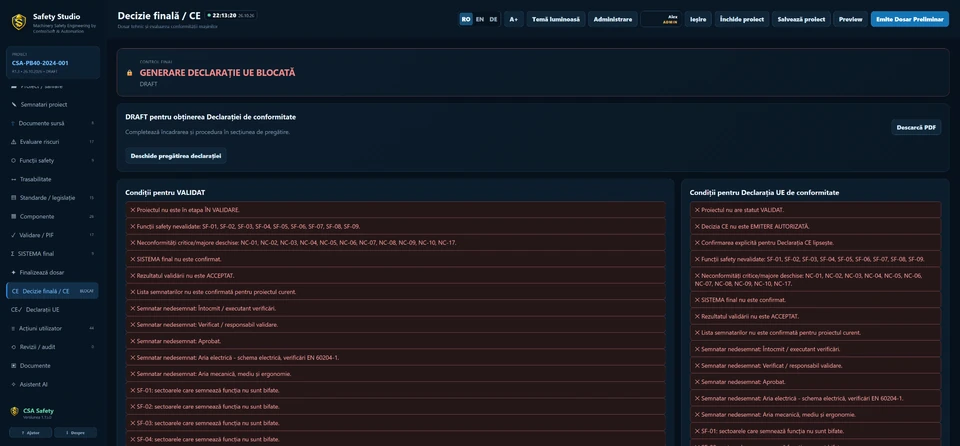Click 'SF-03: sectoarele care semnează' row in VALIDAT list
This screenshot has width=960, height=446.
[396, 423]
